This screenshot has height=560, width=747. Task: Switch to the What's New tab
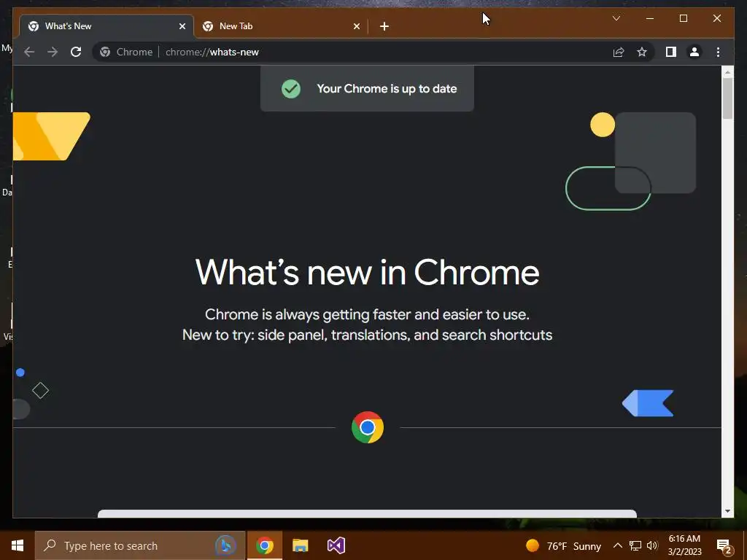107,26
